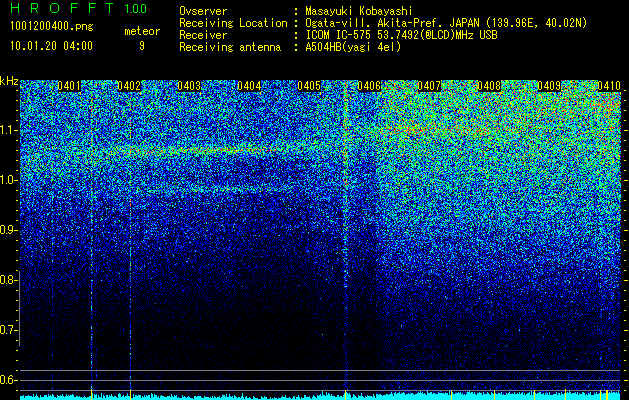Click the 'Receiving Location' label
629x400 pixels.
pos(233,23)
